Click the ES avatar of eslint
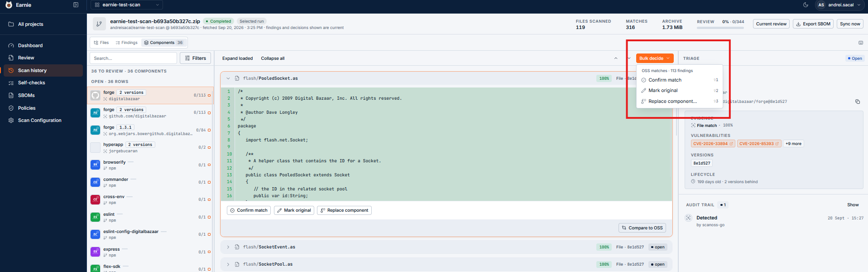The height and width of the screenshot is (272, 868). (95, 217)
